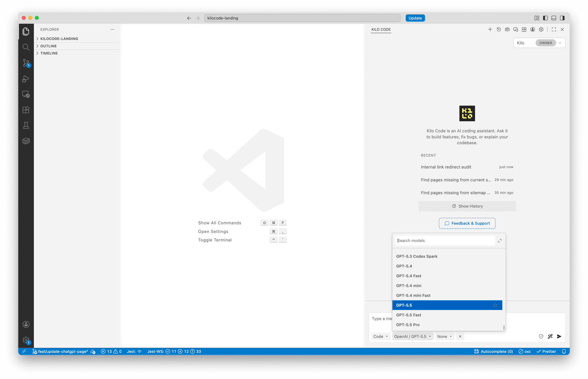Open the Accounts menu in the activity bar
The image size is (588, 379).
pyautogui.click(x=26, y=324)
